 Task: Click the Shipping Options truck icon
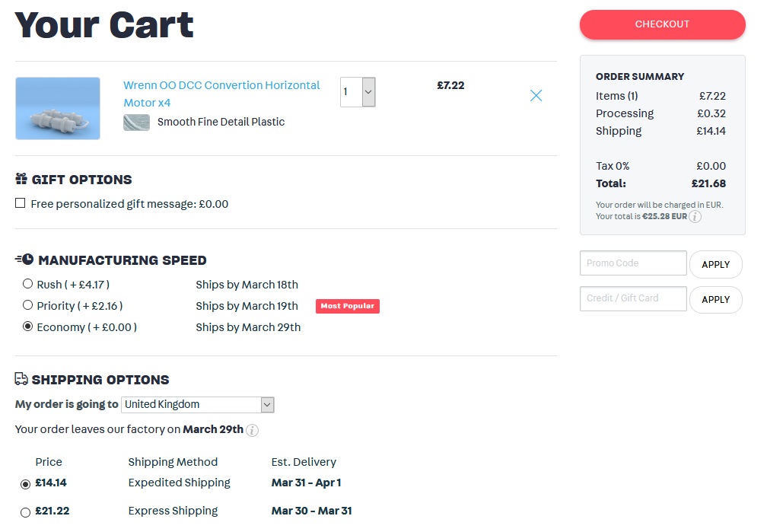tap(21, 379)
